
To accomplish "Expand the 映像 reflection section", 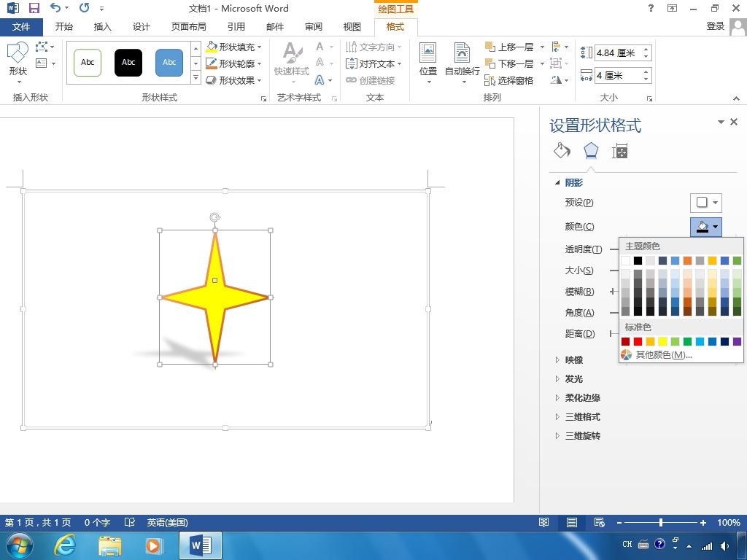I will [x=557, y=359].
